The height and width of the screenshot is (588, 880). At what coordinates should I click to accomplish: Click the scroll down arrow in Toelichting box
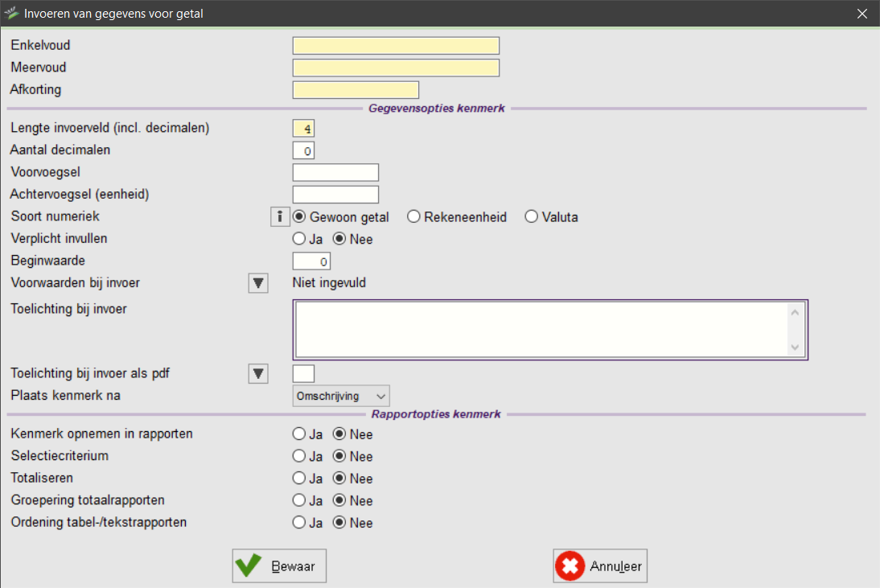[x=796, y=347]
